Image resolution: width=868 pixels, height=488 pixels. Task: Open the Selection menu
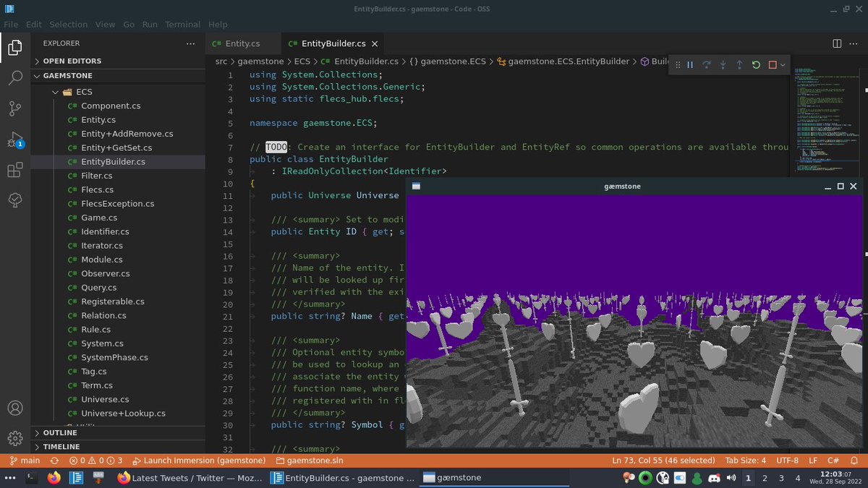pos(69,24)
